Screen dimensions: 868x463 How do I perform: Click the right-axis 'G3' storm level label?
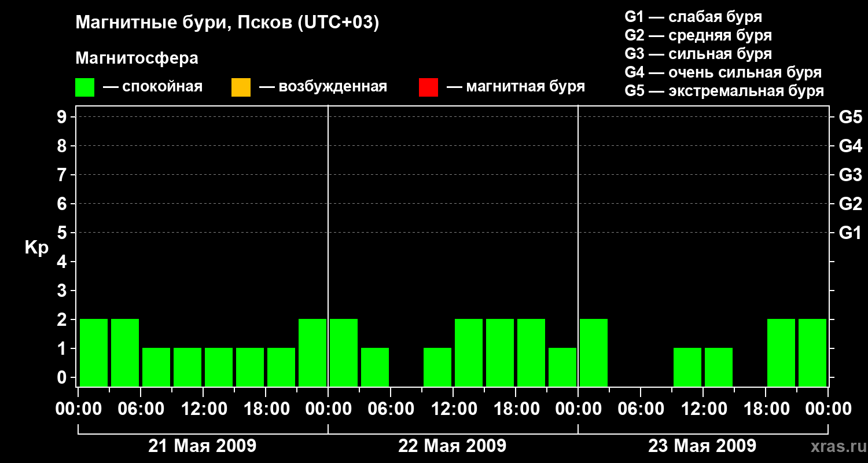click(850, 175)
